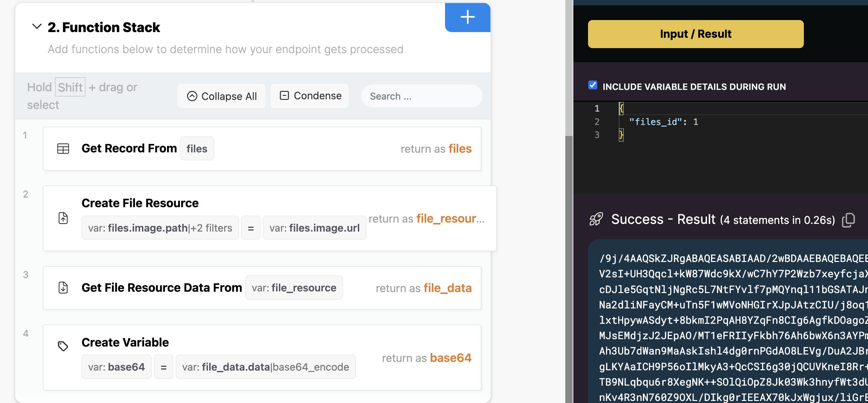
Task: Open the Input / Result tab
Action: point(695,34)
